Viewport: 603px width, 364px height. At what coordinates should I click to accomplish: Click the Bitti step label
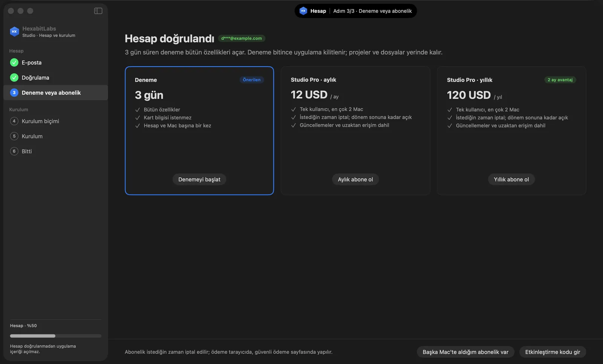27,151
